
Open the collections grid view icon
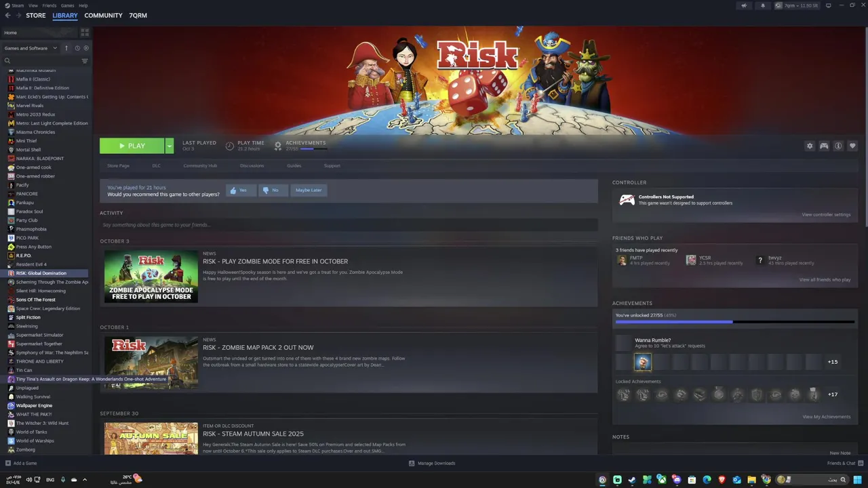tap(85, 33)
